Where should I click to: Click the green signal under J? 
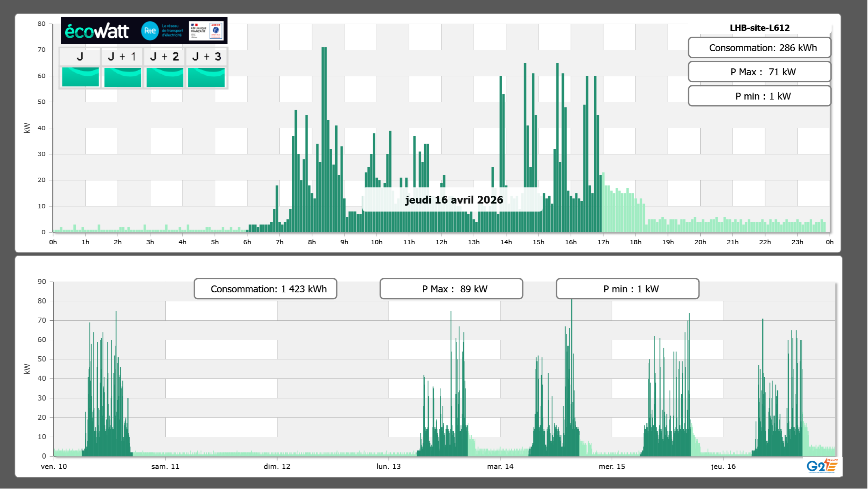click(80, 77)
